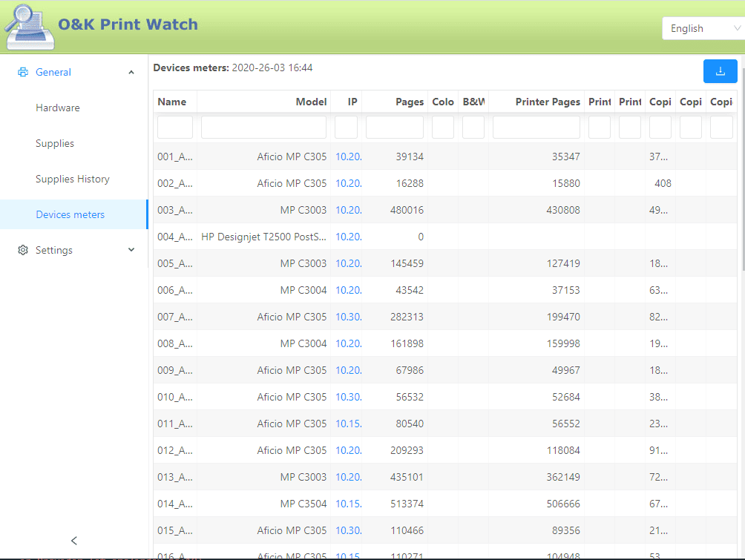Click pages value 67986

click(410, 370)
